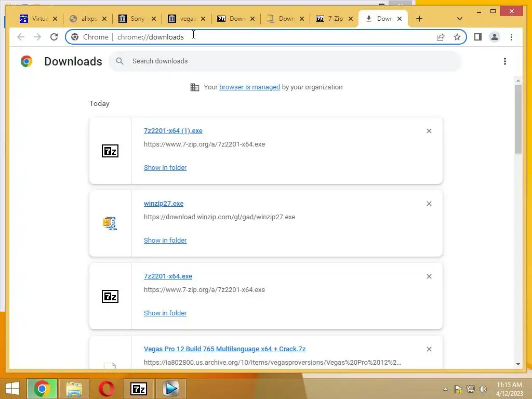Open the Chrome profile avatar
This screenshot has height=399, width=532.
click(x=495, y=37)
